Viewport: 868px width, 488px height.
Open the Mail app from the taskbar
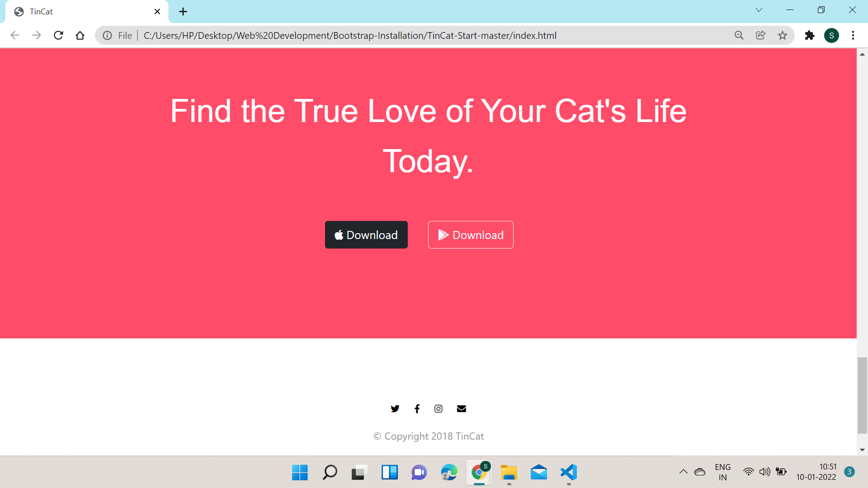coord(539,473)
